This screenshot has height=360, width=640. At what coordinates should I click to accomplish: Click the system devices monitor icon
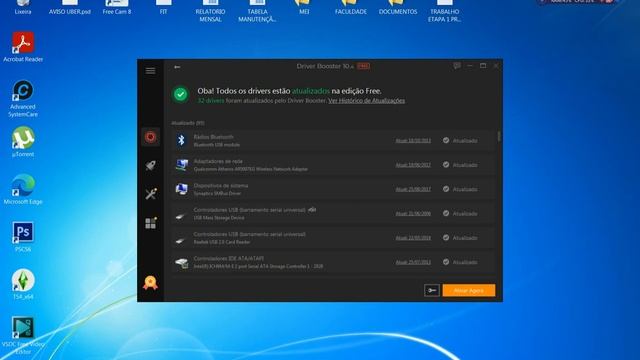(182, 189)
